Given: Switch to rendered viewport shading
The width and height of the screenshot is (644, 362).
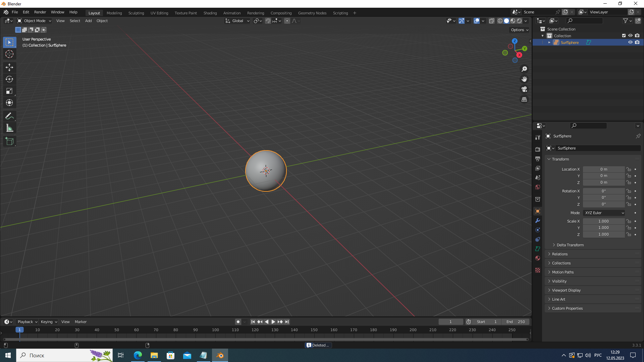Looking at the screenshot, I should point(519,21).
